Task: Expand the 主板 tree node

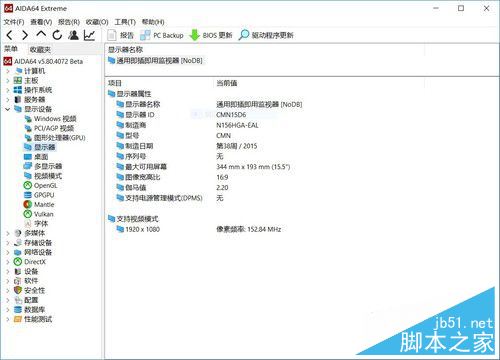Action: point(8,80)
